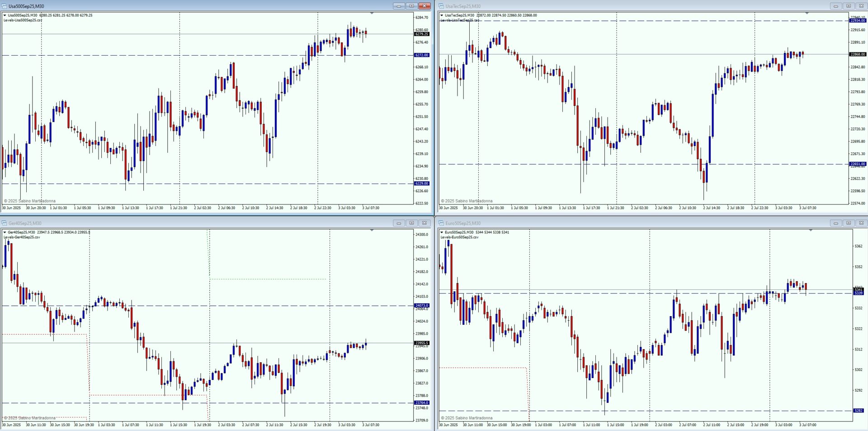Click the 6284.70 price scale value
The image size is (868, 431).
(x=421, y=18)
